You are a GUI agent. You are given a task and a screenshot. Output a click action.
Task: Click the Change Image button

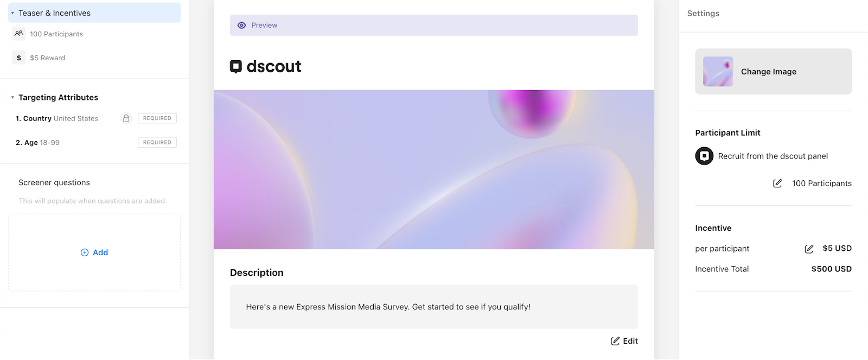(773, 72)
